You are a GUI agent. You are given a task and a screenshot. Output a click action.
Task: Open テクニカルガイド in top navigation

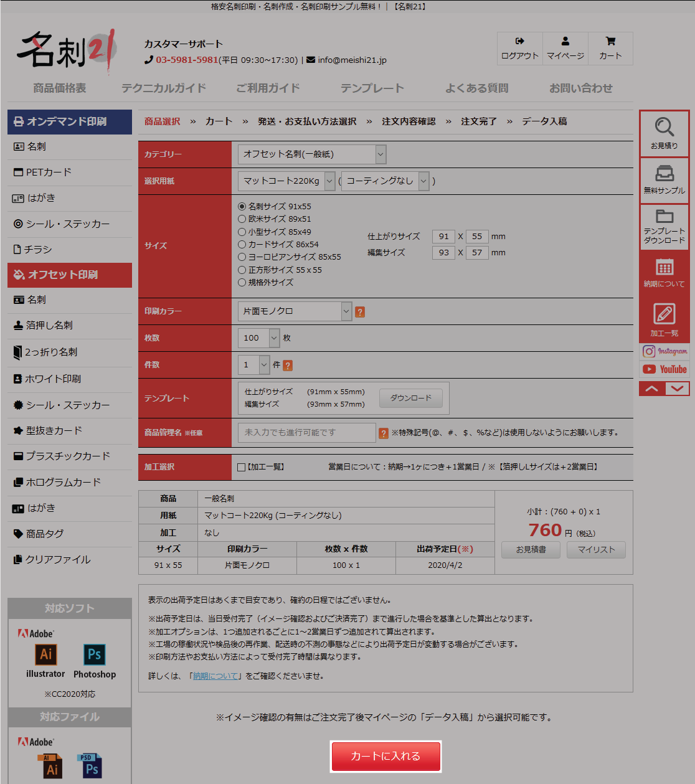click(x=164, y=88)
